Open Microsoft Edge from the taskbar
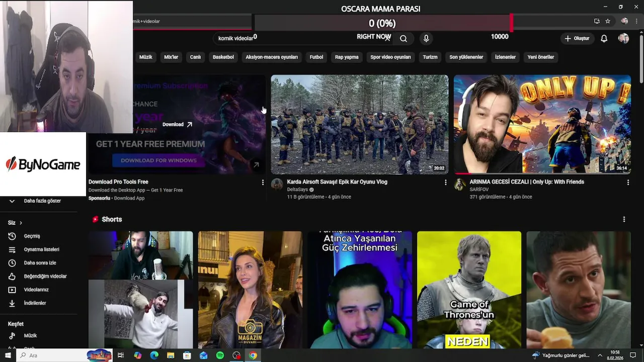This screenshot has width=644, height=362. [x=154, y=355]
